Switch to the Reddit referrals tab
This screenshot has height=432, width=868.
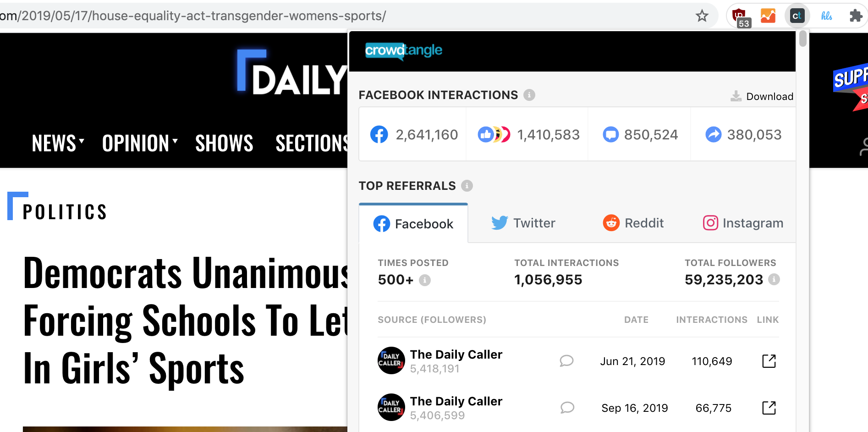(x=633, y=223)
